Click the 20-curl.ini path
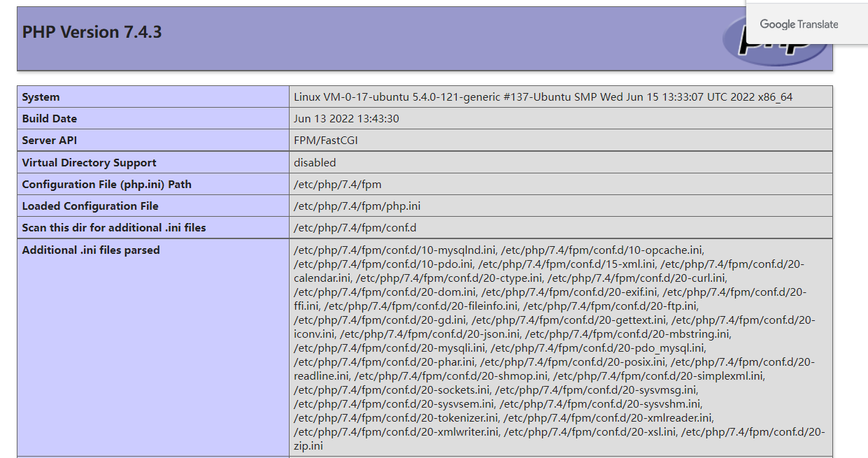 pos(637,278)
